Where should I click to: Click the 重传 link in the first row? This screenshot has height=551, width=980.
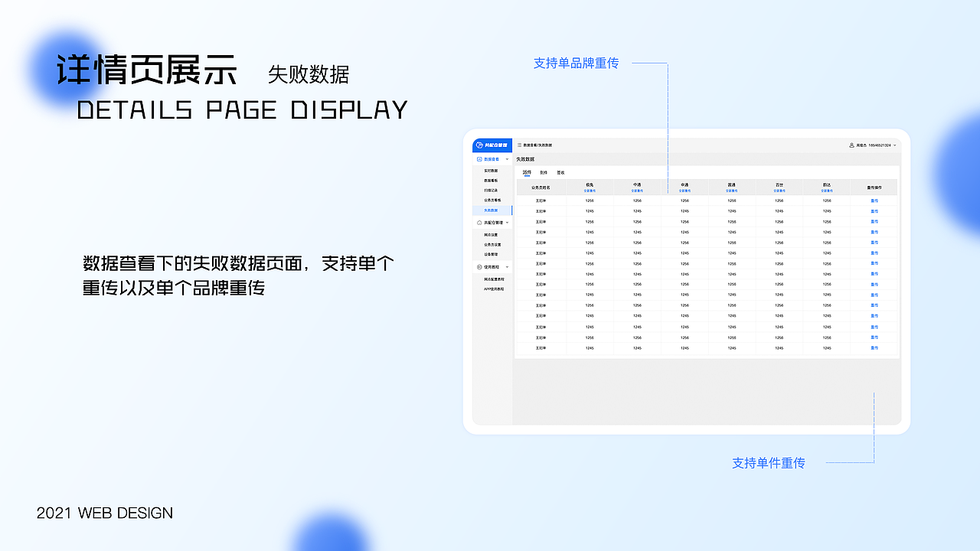click(874, 200)
